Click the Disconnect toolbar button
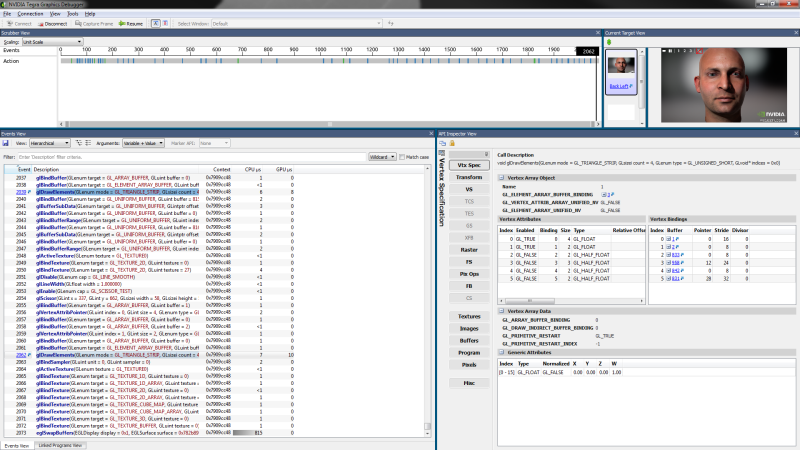Screen dimensions: 800x450 (53, 23)
